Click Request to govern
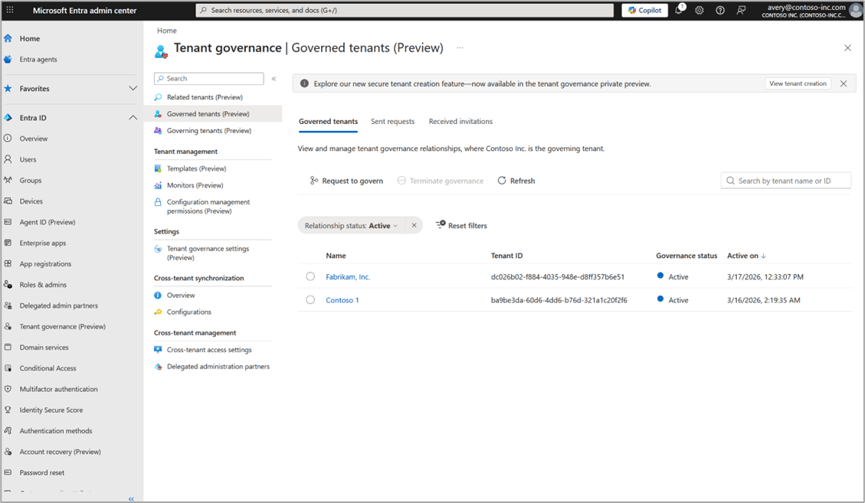Screen dimensions: 865x503 coord(346,181)
